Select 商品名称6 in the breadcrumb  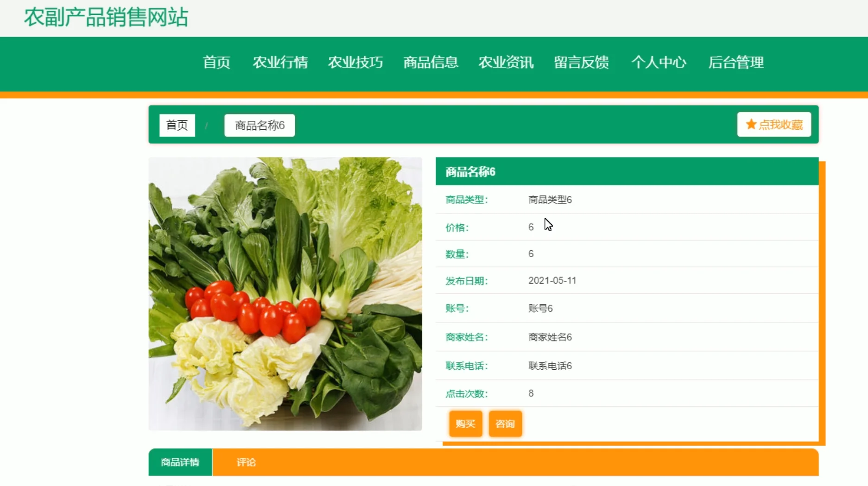pyautogui.click(x=259, y=124)
